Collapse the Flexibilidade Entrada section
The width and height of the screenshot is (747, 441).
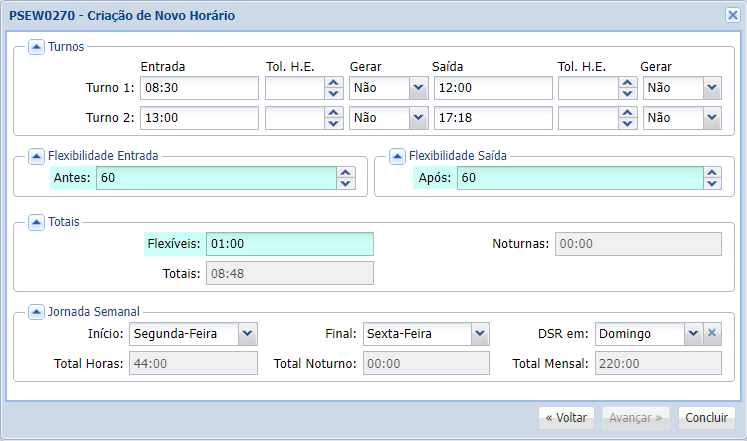pyautogui.click(x=36, y=156)
